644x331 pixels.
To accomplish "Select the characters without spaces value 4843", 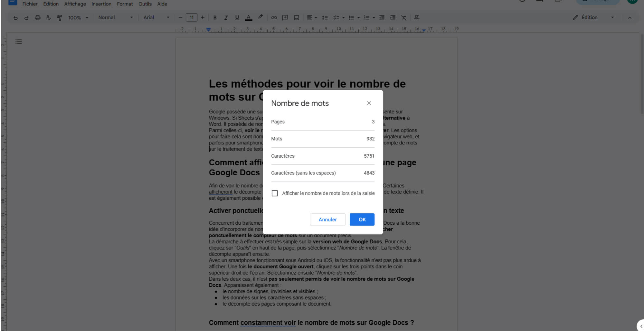I will click(369, 173).
